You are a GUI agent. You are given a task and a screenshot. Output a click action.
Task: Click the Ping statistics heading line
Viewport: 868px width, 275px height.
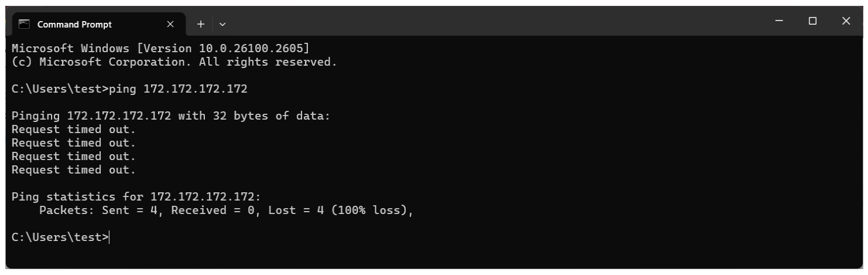click(x=130, y=198)
